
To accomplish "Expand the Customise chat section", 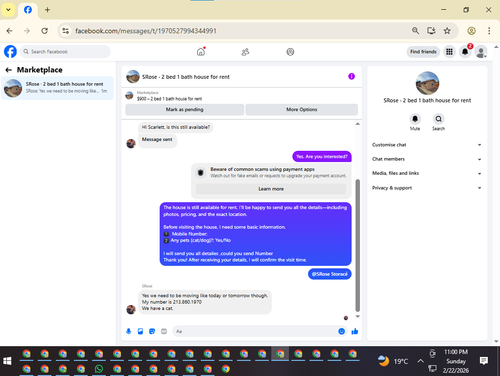I will point(427,145).
